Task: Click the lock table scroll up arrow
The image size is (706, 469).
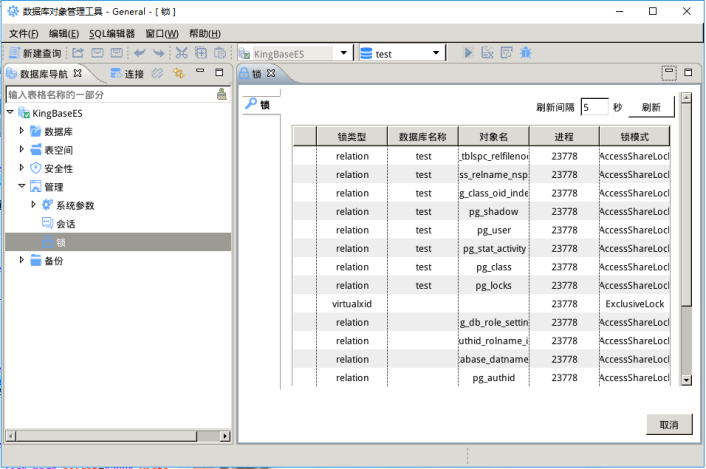Action: point(686,97)
